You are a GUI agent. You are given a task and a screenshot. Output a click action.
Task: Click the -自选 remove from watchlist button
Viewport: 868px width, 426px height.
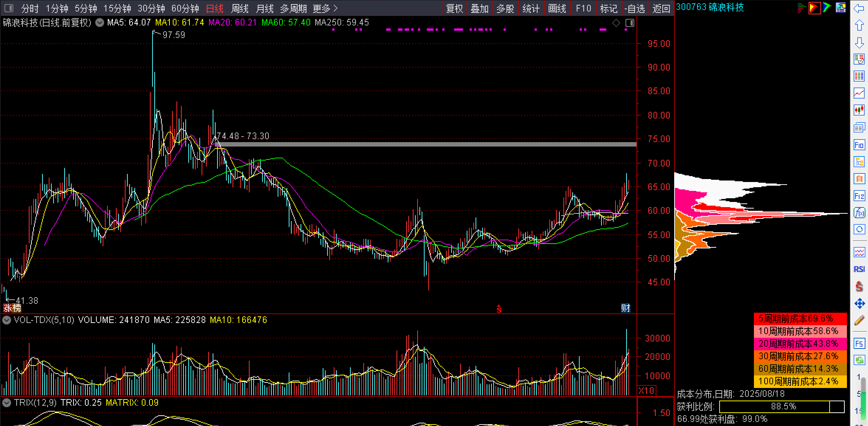click(x=635, y=8)
